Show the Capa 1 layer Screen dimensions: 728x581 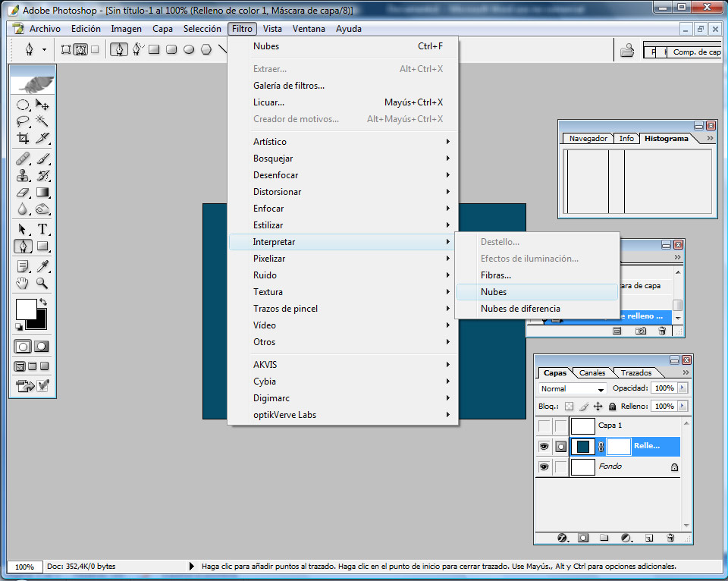click(x=544, y=426)
